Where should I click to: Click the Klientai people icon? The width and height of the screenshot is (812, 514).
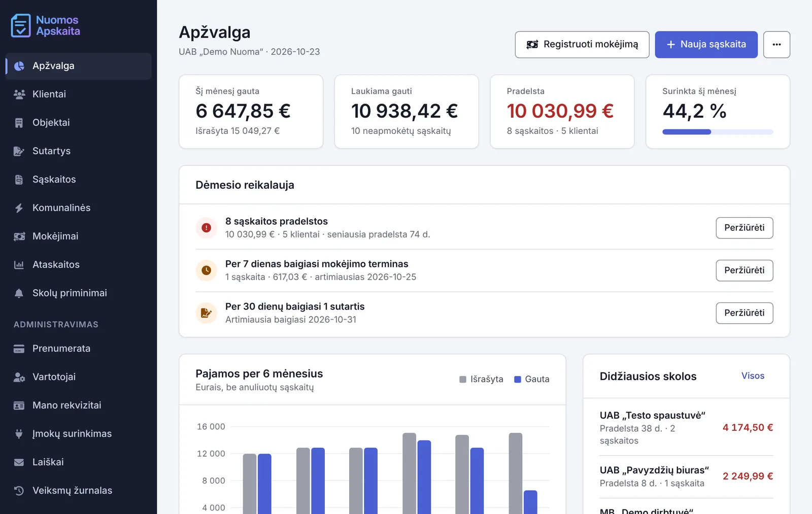[x=19, y=94]
